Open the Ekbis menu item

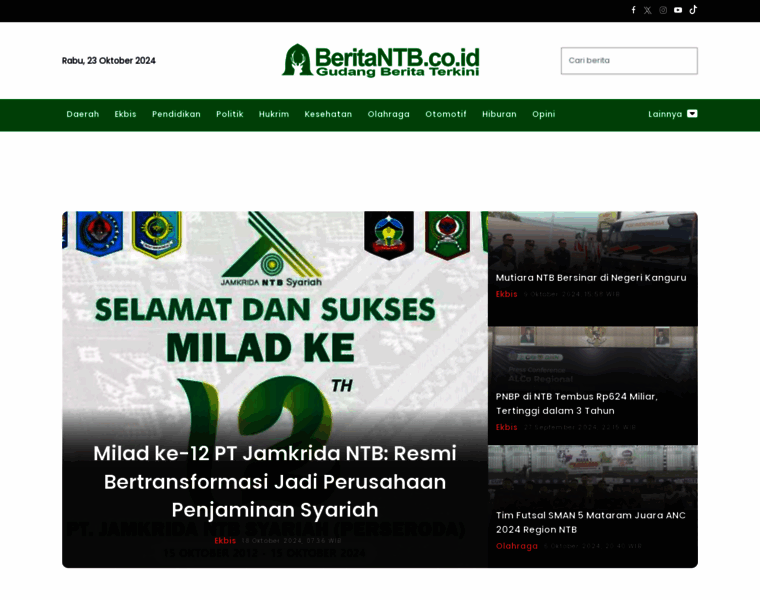point(126,114)
